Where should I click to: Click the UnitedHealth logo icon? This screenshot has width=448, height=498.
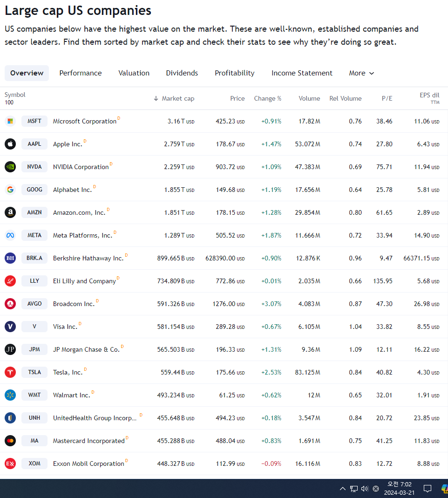(x=10, y=418)
